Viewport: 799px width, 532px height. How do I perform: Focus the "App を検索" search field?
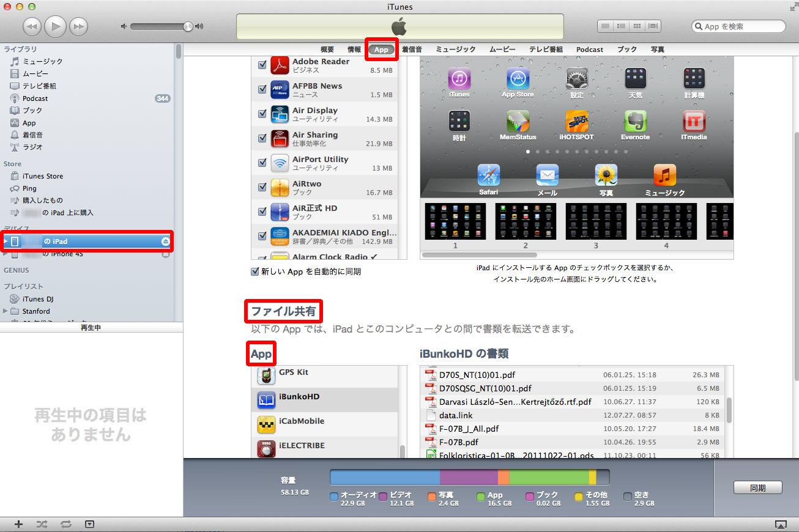click(x=738, y=26)
